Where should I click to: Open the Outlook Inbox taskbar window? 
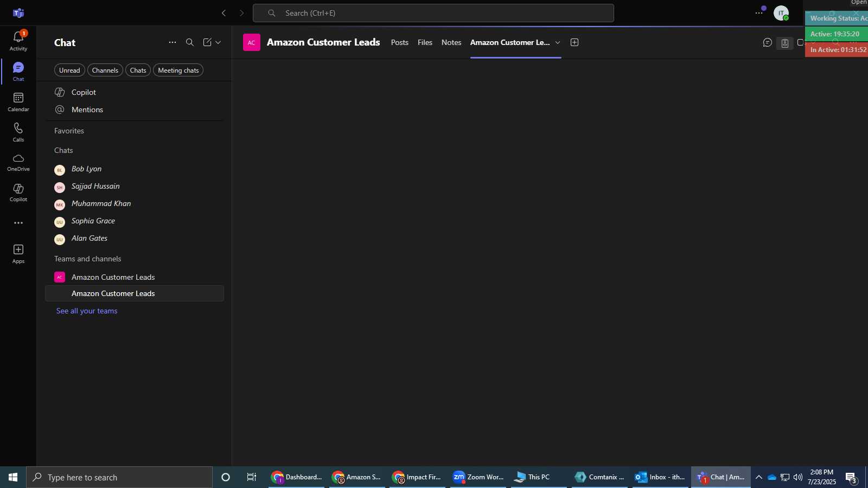point(661,477)
